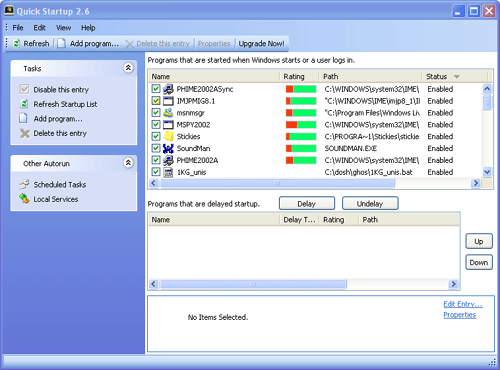This screenshot has width=500, height=370.
Task: Click Scheduled Tasks label in Other Autorun
Action: click(60, 184)
